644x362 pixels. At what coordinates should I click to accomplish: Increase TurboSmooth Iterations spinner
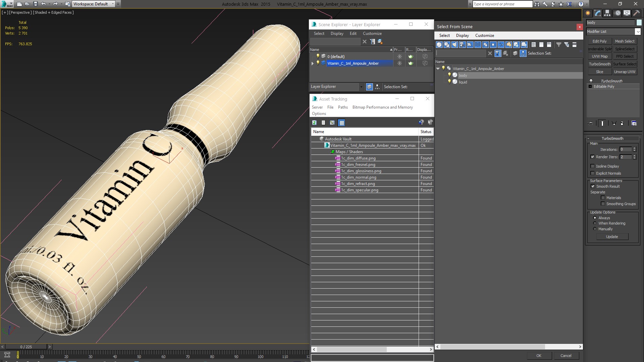point(634,148)
